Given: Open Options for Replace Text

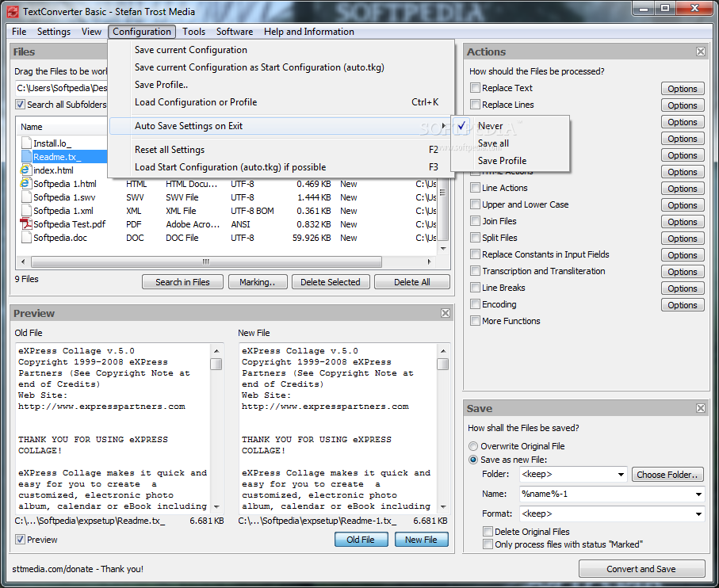Looking at the screenshot, I should point(683,89).
